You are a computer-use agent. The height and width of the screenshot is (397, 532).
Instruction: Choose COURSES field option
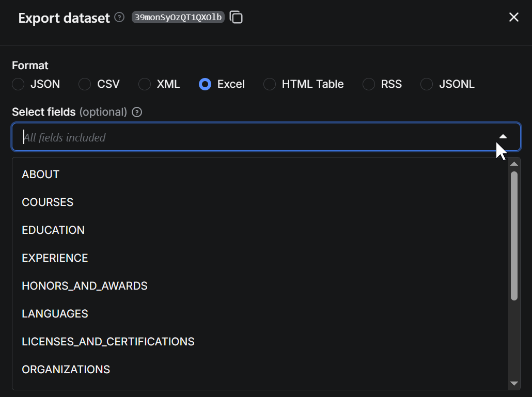(48, 202)
